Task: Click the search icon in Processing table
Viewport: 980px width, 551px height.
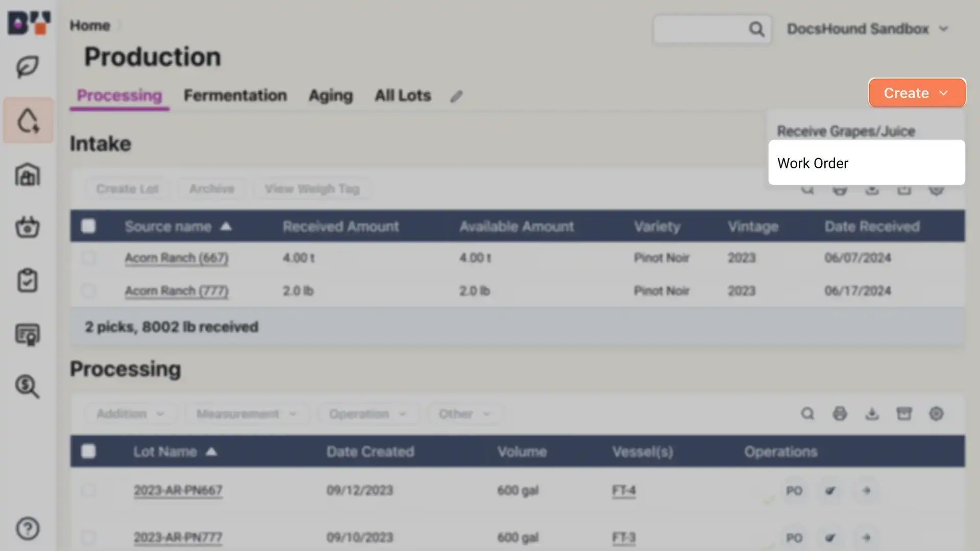Action: [x=807, y=414]
